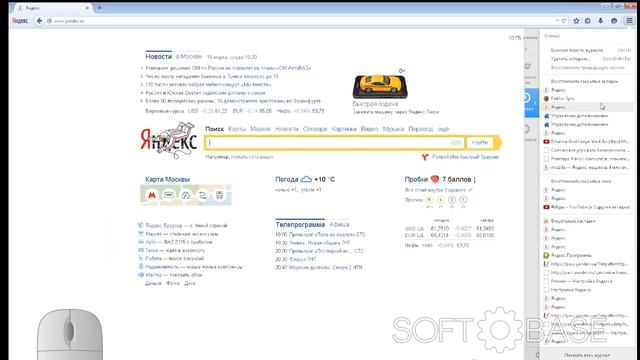Open Маркет in the search services row
The height and width of the screenshot is (360, 640).
(x=260, y=129)
